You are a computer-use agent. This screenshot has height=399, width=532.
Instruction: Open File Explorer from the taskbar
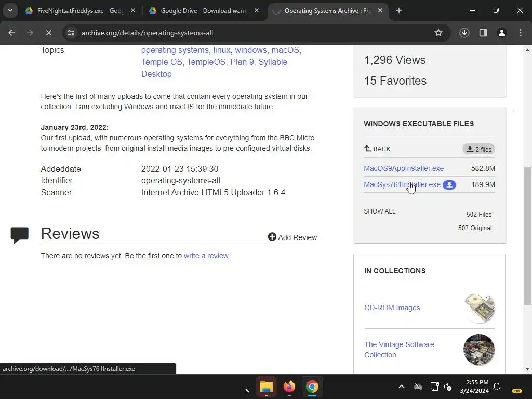[267, 387]
